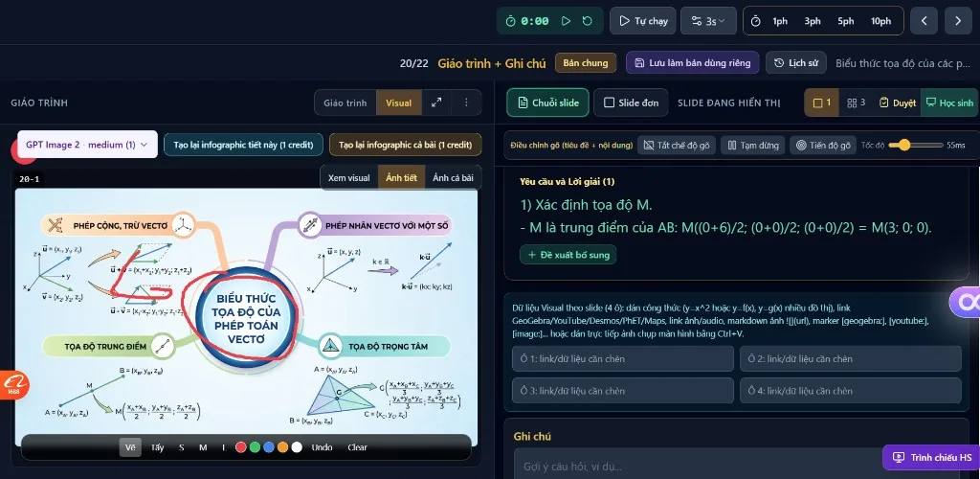
Task: Click the Ô 1 link input field
Action: [622, 358]
